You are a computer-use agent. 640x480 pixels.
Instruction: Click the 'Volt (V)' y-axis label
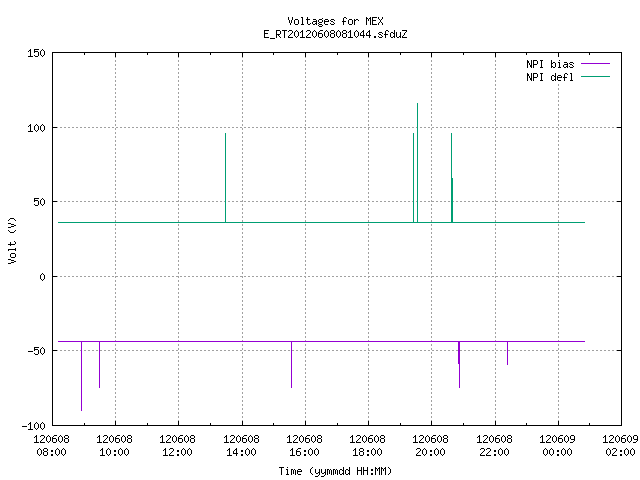12,240
